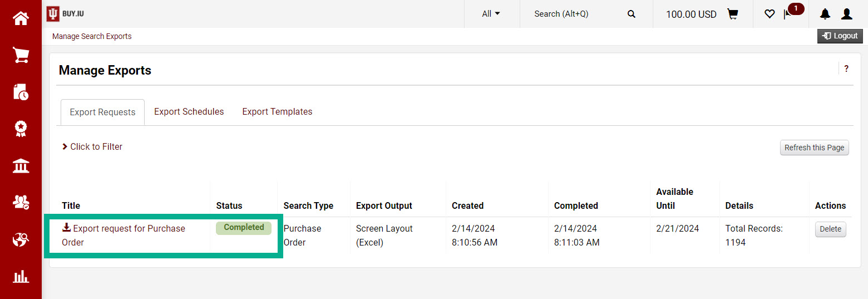The image size is (868, 299).
Task: Open the user profile icon
Action: pyautogui.click(x=847, y=14)
